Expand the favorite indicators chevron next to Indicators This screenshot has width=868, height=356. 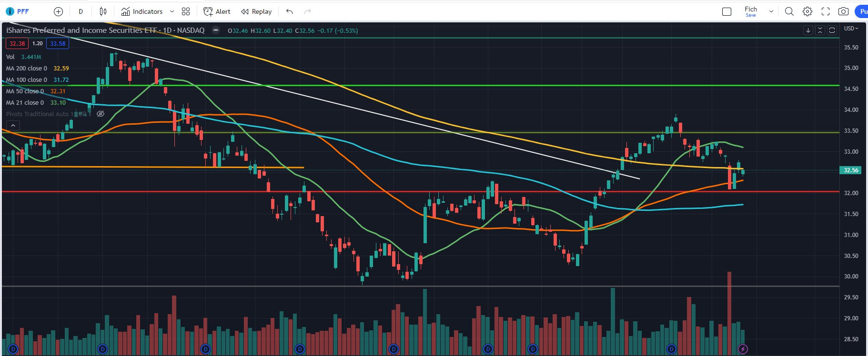tap(172, 11)
